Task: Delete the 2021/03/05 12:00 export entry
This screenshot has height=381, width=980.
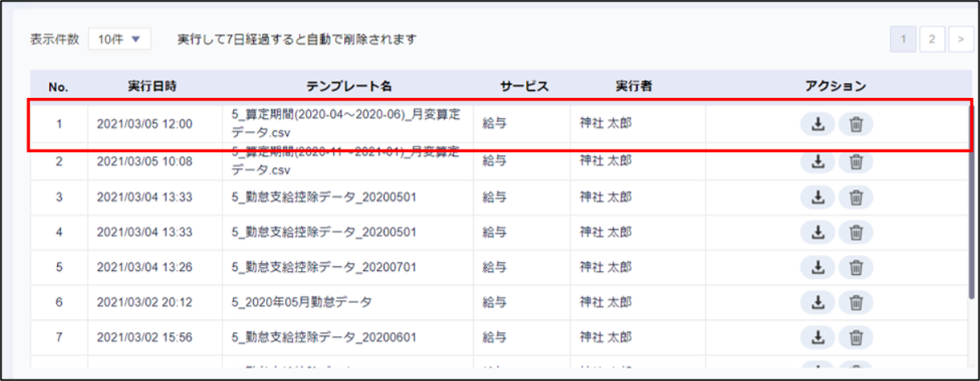Action: (855, 125)
